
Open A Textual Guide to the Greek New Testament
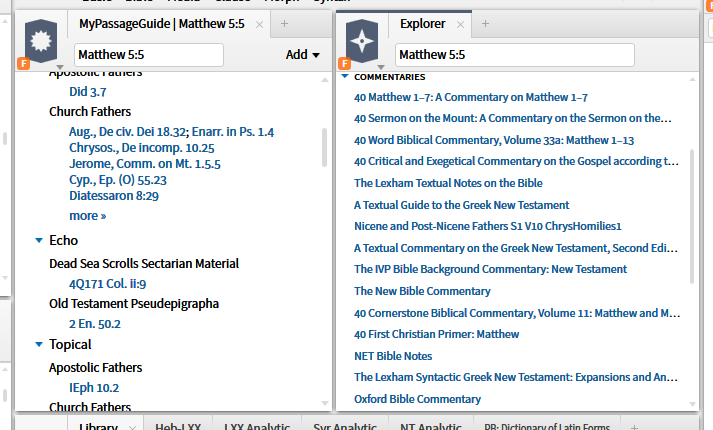pyautogui.click(x=462, y=205)
